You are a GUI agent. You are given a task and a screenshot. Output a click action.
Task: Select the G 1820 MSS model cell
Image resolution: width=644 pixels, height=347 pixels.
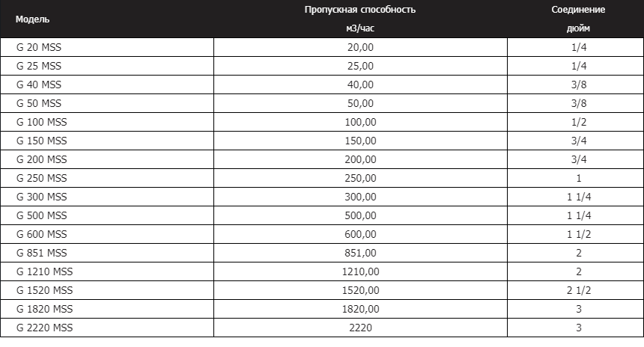click(x=107, y=309)
